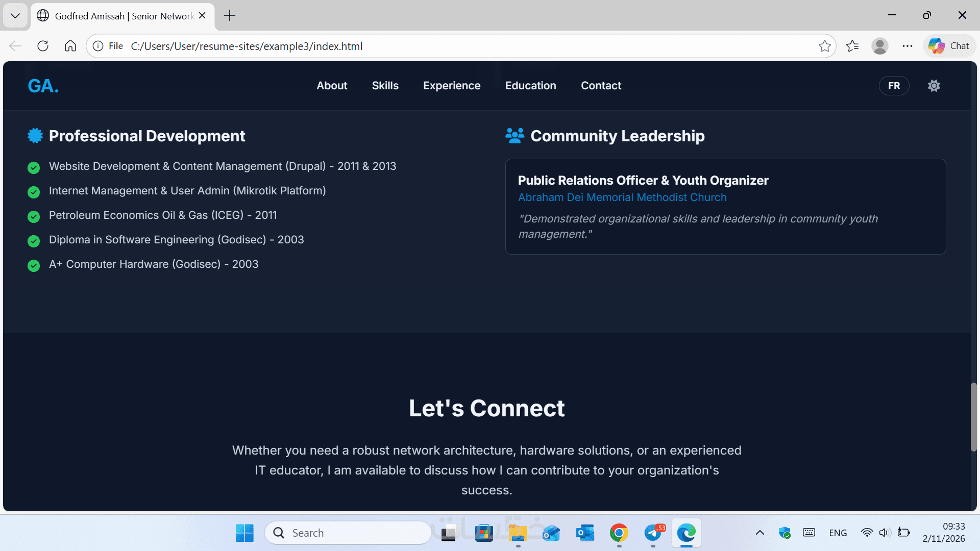Switch language with the FR button

894,86
